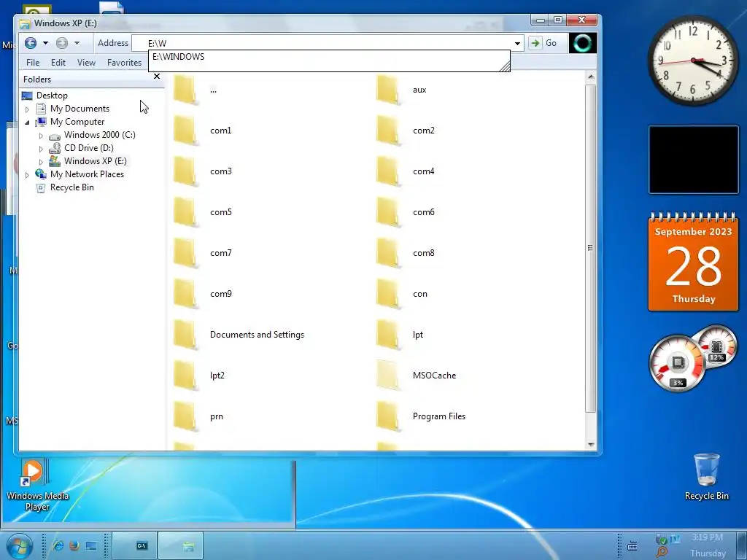Select the aux folder icon

[388, 90]
